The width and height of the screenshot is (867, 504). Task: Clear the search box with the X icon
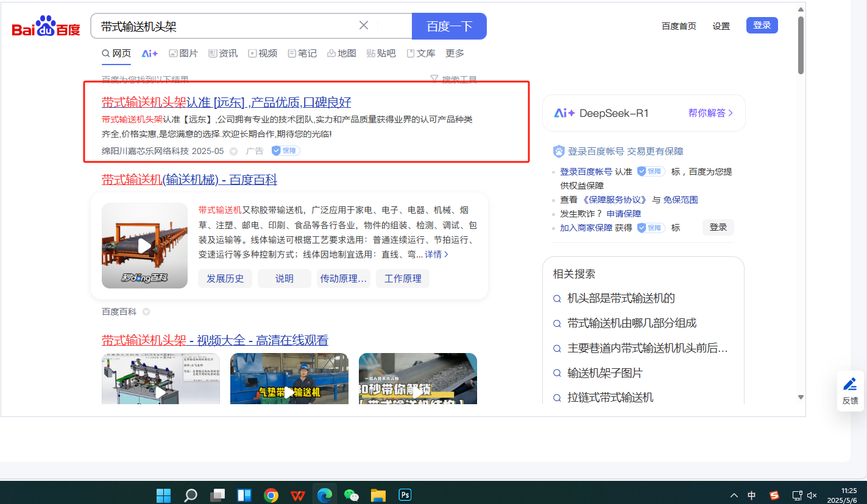tap(364, 26)
